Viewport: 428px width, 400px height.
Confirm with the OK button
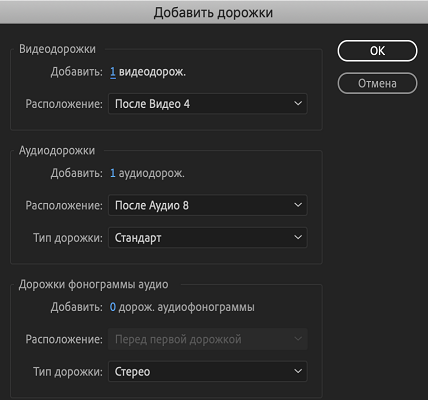(377, 51)
